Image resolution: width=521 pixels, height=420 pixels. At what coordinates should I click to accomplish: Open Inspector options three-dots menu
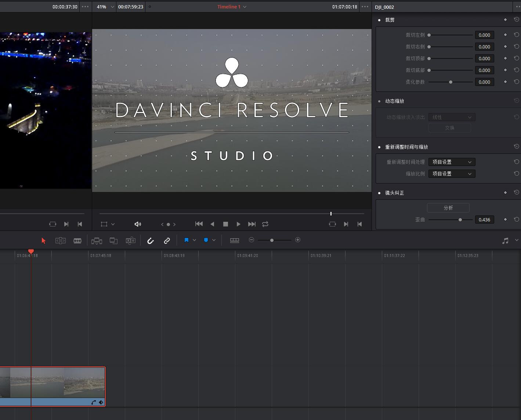(517, 7)
